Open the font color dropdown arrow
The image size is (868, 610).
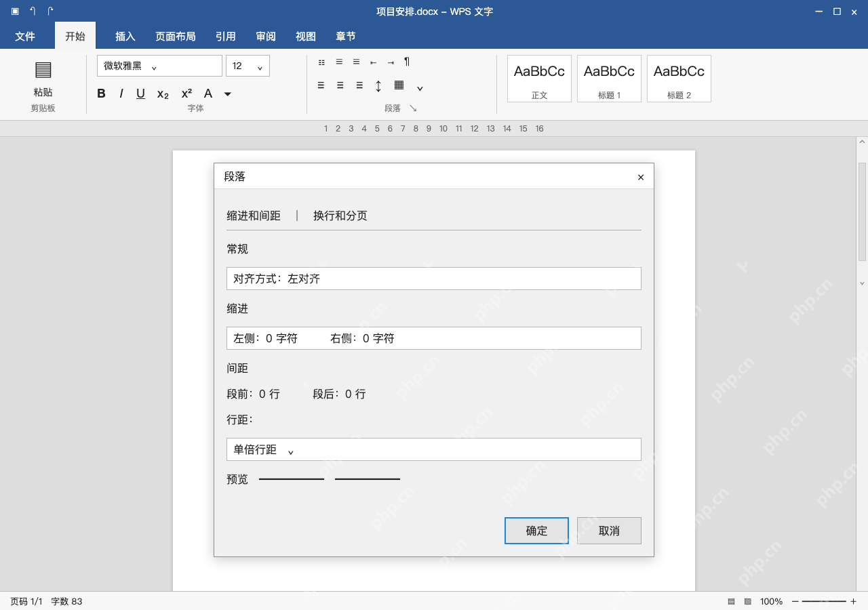[x=228, y=94]
